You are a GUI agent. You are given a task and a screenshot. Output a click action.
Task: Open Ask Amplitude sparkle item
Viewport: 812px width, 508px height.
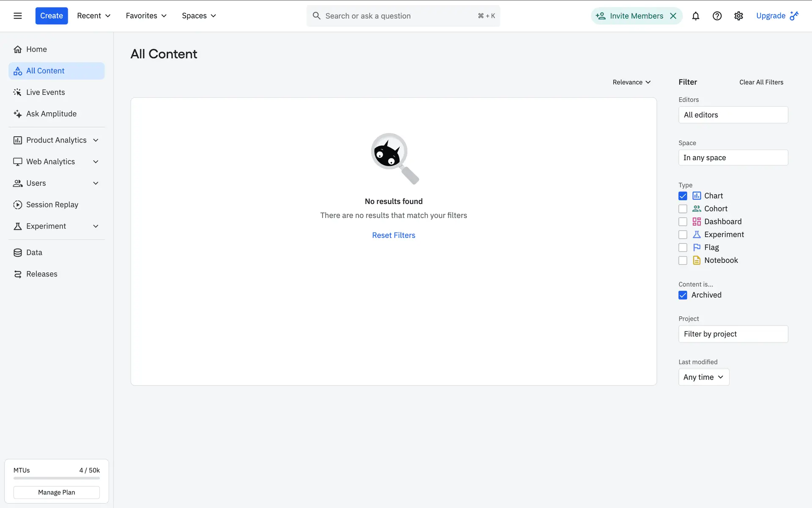pyautogui.click(x=51, y=114)
